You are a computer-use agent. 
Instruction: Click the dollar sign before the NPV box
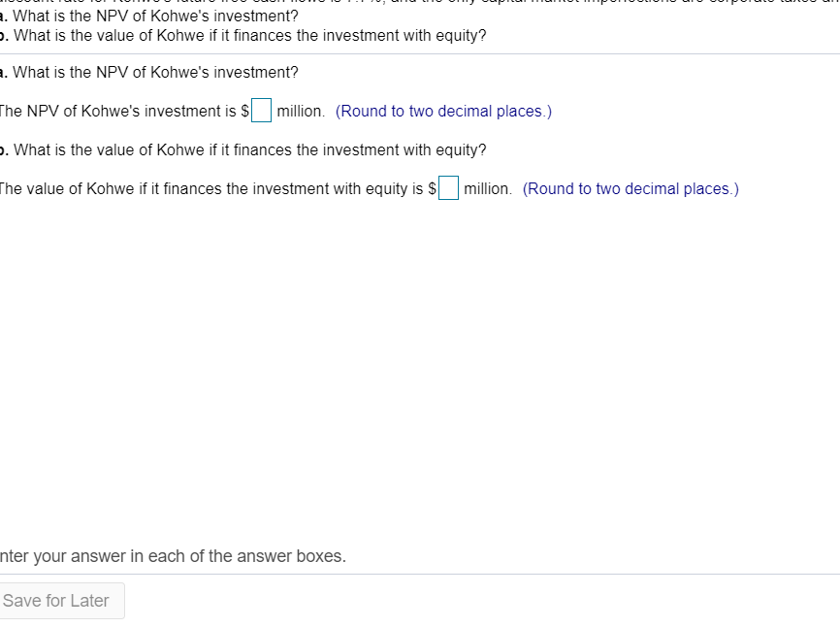pyautogui.click(x=243, y=111)
